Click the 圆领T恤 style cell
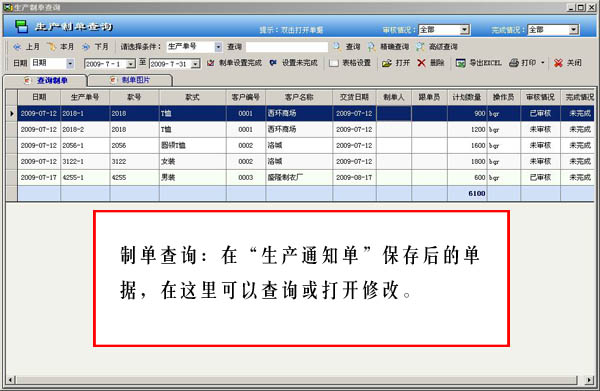The image size is (600, 391). click(192, 145)
